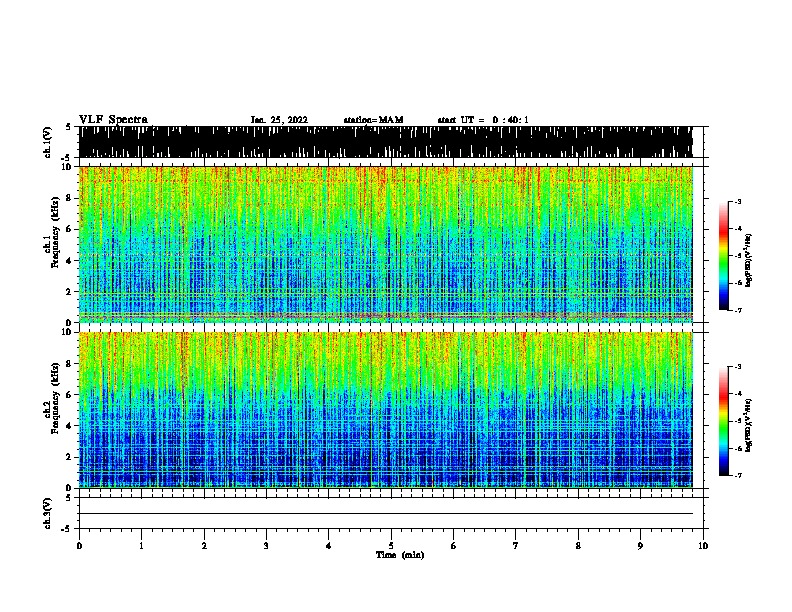This screenshot has width=792, height=612.
Task: Click the time axis tick label "9"
Action: [640, 545]
